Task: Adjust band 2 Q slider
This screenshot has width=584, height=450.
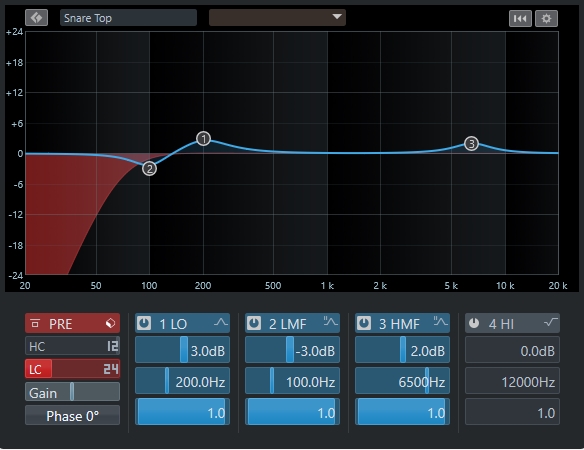Action: (292, 412)
